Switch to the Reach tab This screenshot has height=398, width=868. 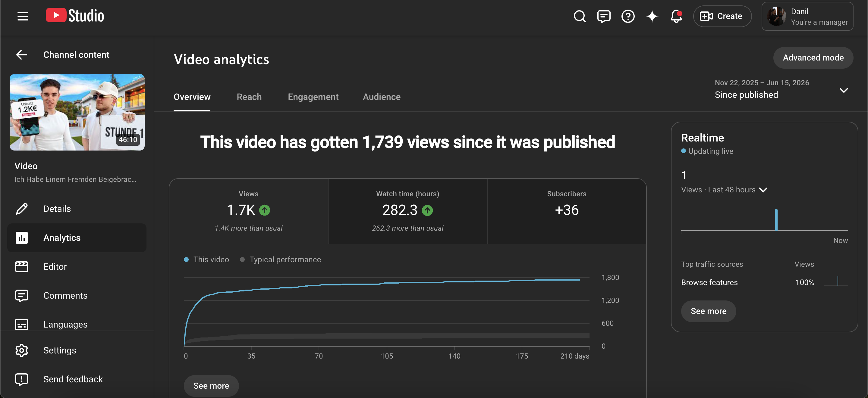249,97
